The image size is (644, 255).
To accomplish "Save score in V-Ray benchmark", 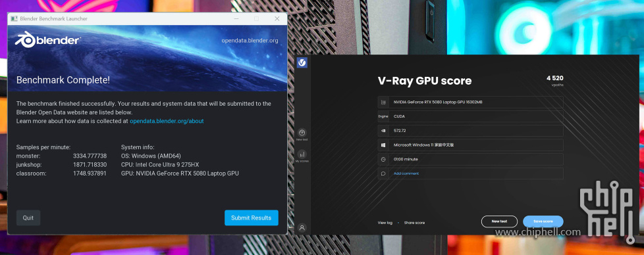I will tap(543, 221).
